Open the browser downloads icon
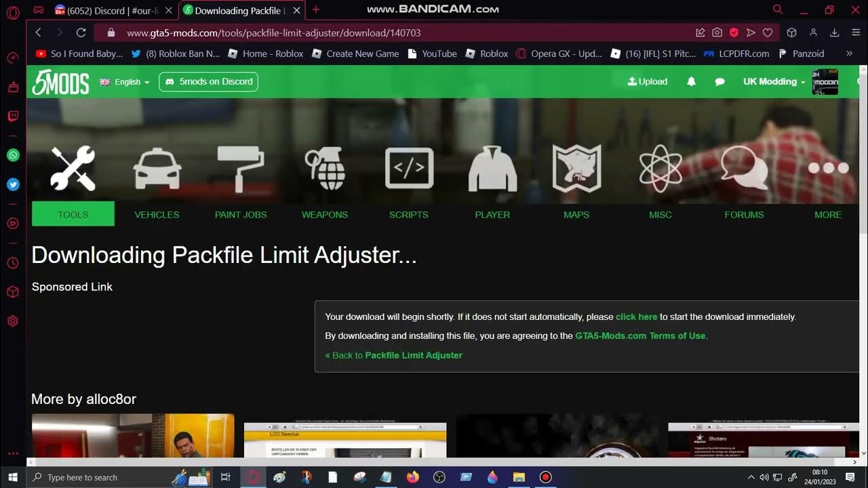Image resolution: width=868 pixels, height=488 pixels. (x=835, y=33)
